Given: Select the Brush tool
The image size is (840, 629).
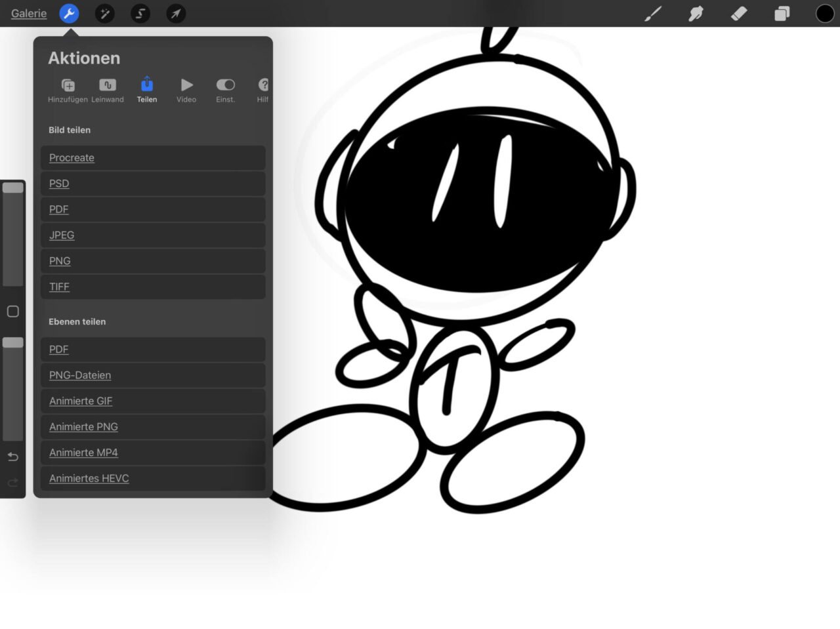Looking at the screenshot, I should (653, 13).
